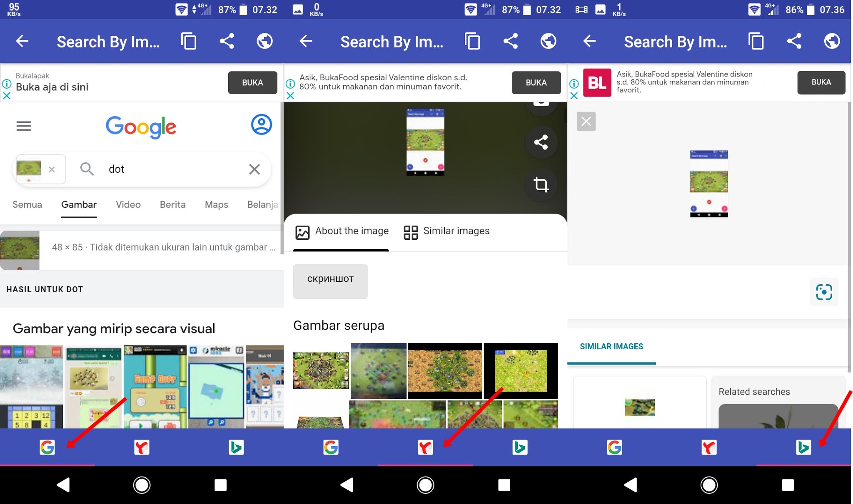Tap the share icon on the image overlay
Viewport: 853px width, 504px height.
pos(541,142)
